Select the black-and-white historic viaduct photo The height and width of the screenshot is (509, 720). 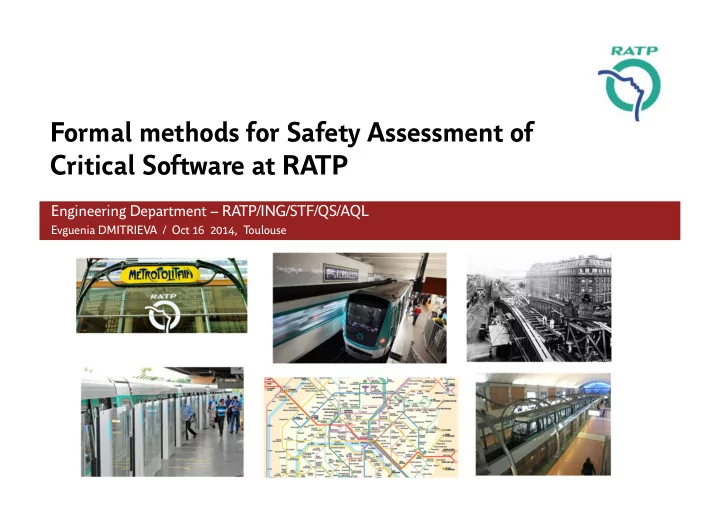tap(539, 308)
